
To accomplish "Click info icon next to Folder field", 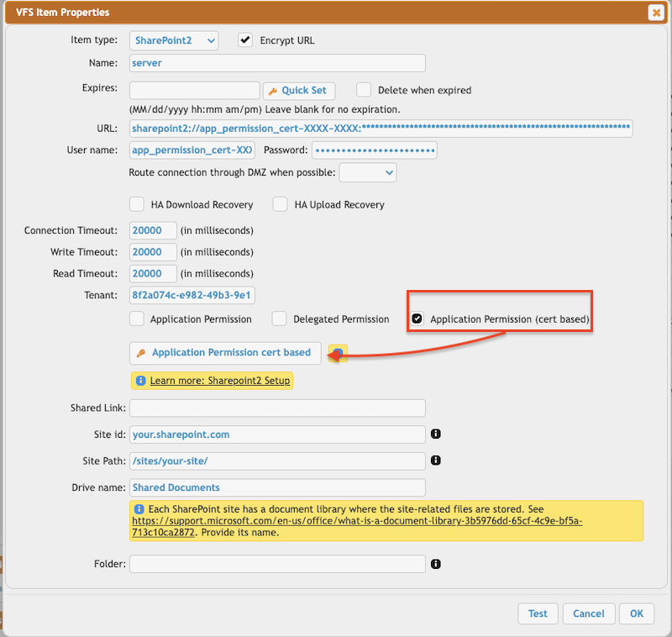I will (x=436, y=565).
